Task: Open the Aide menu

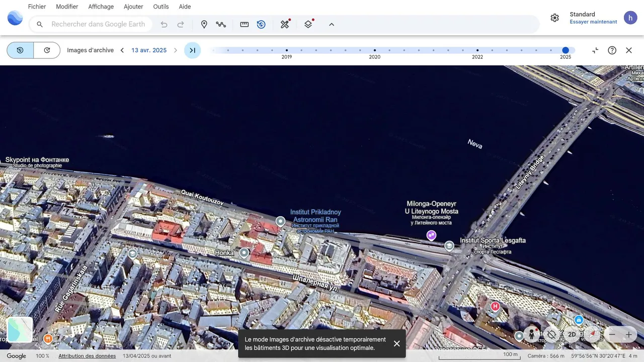Action: [x=185, y=7]
